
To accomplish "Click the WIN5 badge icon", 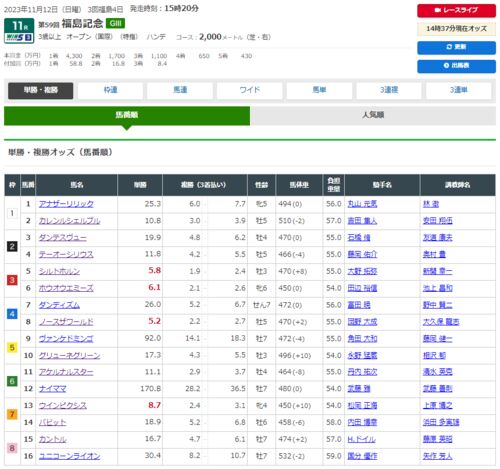I will click(x=19, y=38).
